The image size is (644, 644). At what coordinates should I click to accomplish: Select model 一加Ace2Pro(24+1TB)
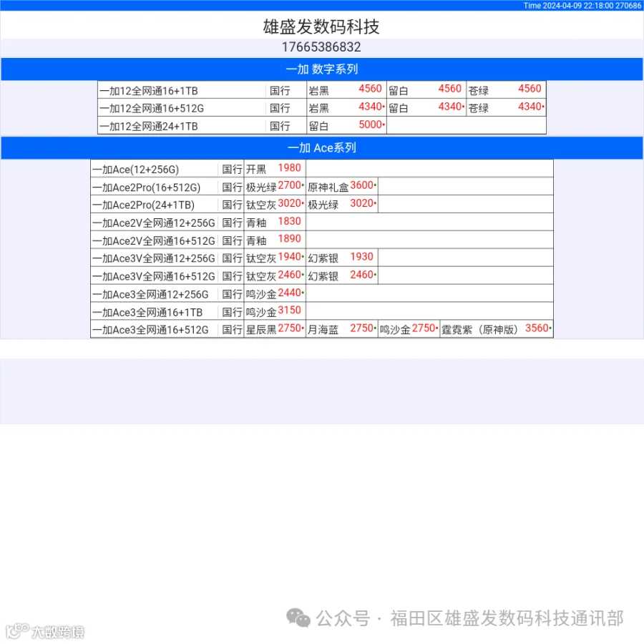(144, 205)
